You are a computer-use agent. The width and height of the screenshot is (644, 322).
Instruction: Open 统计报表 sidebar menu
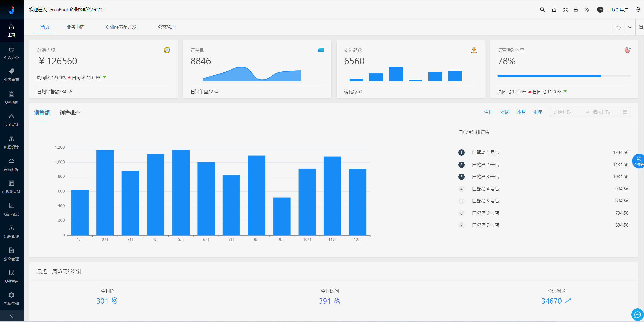point(11,209)
